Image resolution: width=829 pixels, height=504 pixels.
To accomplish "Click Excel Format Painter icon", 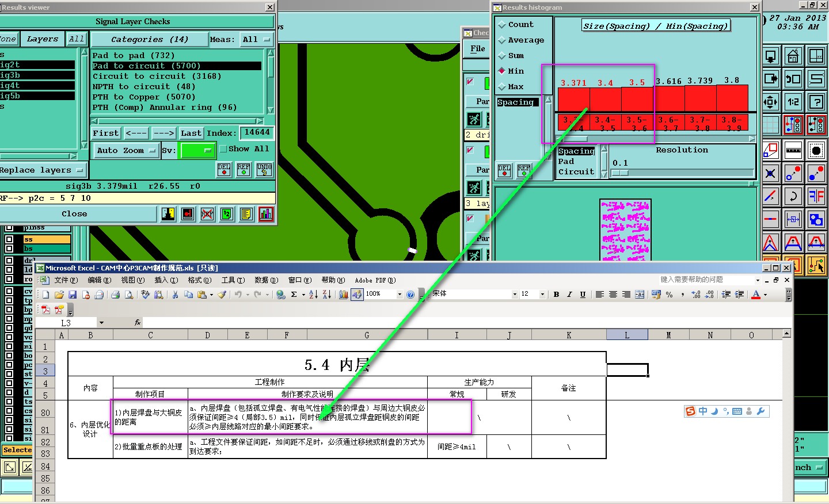I will coord(222,295).
